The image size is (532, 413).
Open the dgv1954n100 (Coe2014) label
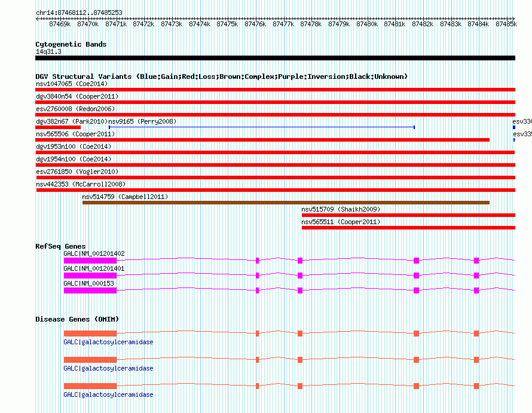pos(74,159)
